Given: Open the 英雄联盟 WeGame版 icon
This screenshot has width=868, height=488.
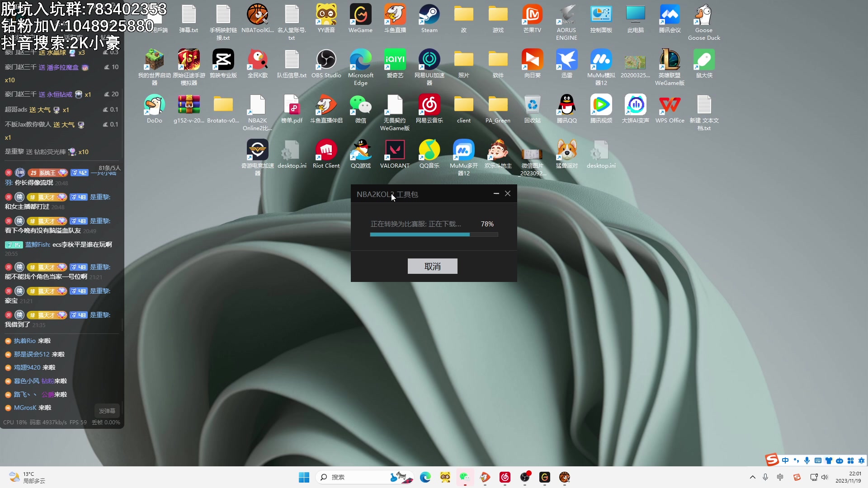Looking at the screenshot, I should tap(670, 68).
